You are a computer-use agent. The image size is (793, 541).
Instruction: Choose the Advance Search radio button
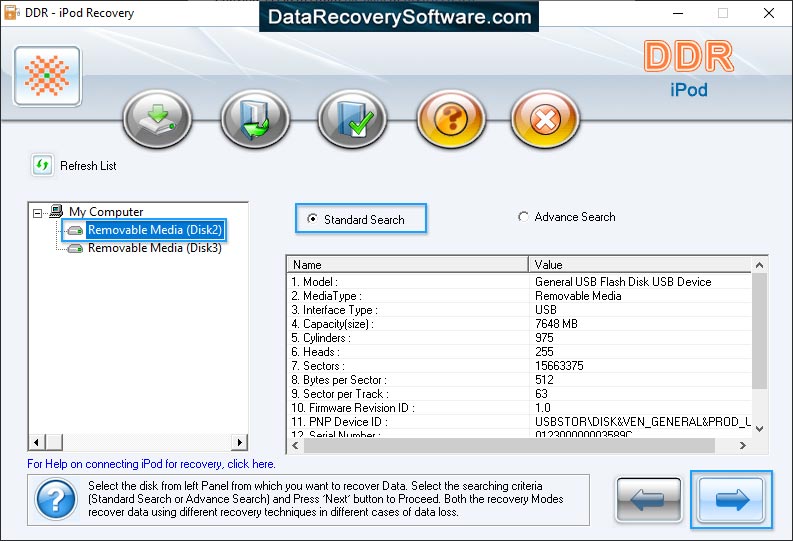pyautogui.click(x=523, y=216)
